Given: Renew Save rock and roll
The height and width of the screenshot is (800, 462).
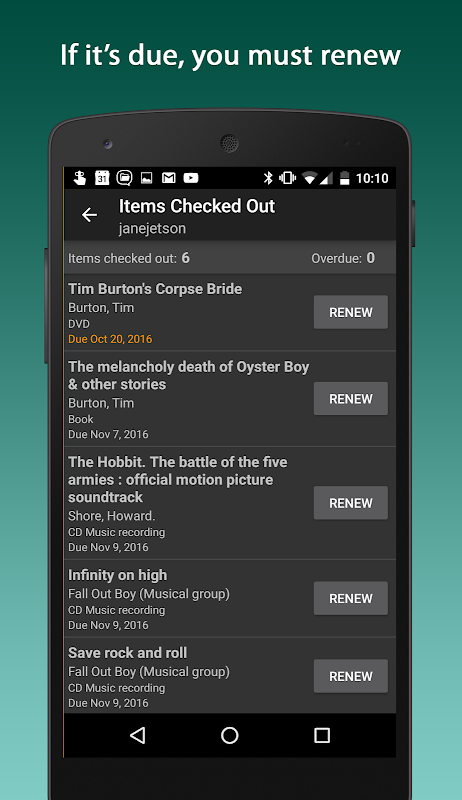Looking at the screenshot, I should point(351,676).
